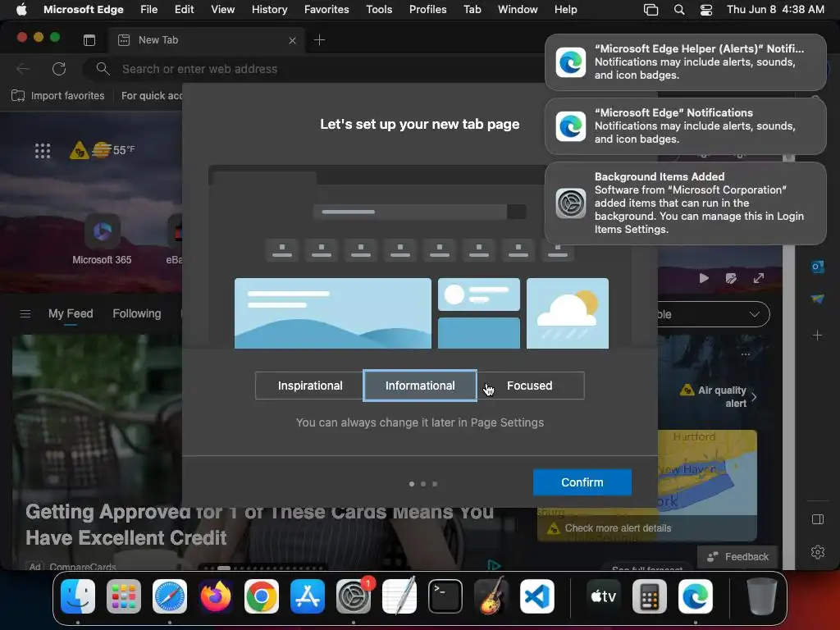Expand the Air quality alert arrow
The width and height of the screenshot is (840, 630).
(755, 397)
